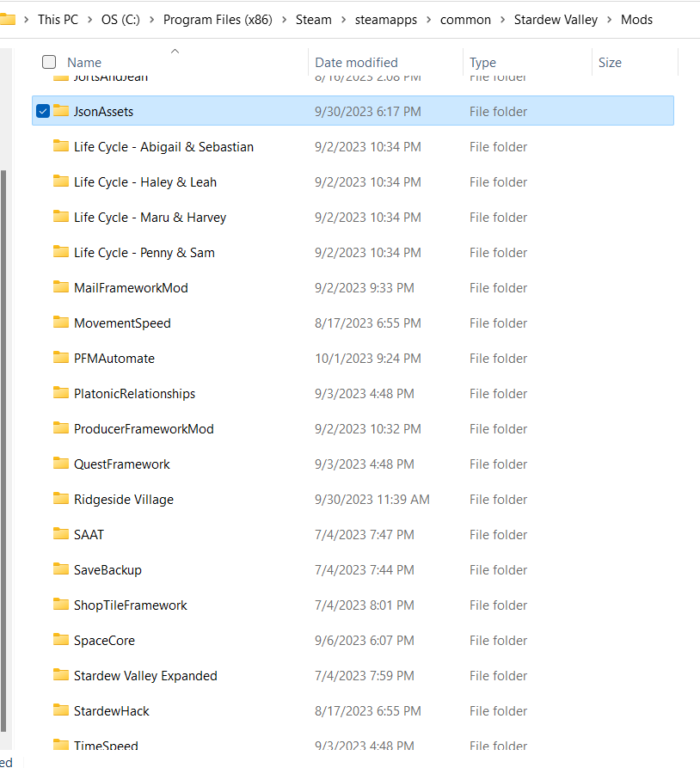Sort by the Size column header
The width and height of the screenshot is (700, 768).
click(x=610, y=63)
